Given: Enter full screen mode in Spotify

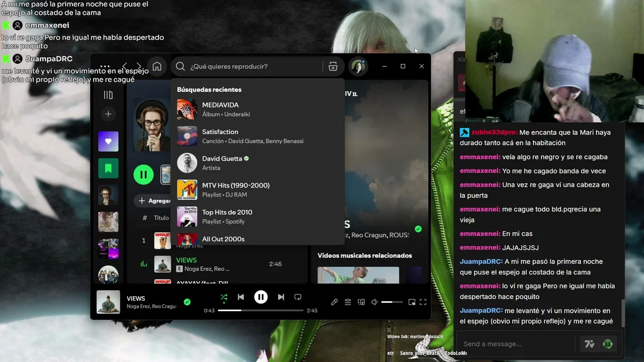Looking at the screenshot, I should 423,302.
